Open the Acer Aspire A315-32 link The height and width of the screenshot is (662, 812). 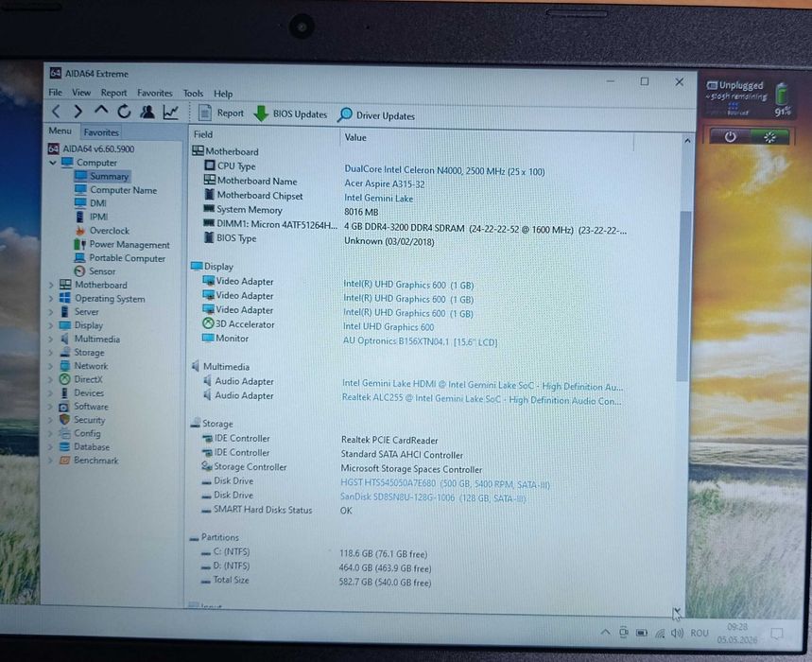click(384, 183)
